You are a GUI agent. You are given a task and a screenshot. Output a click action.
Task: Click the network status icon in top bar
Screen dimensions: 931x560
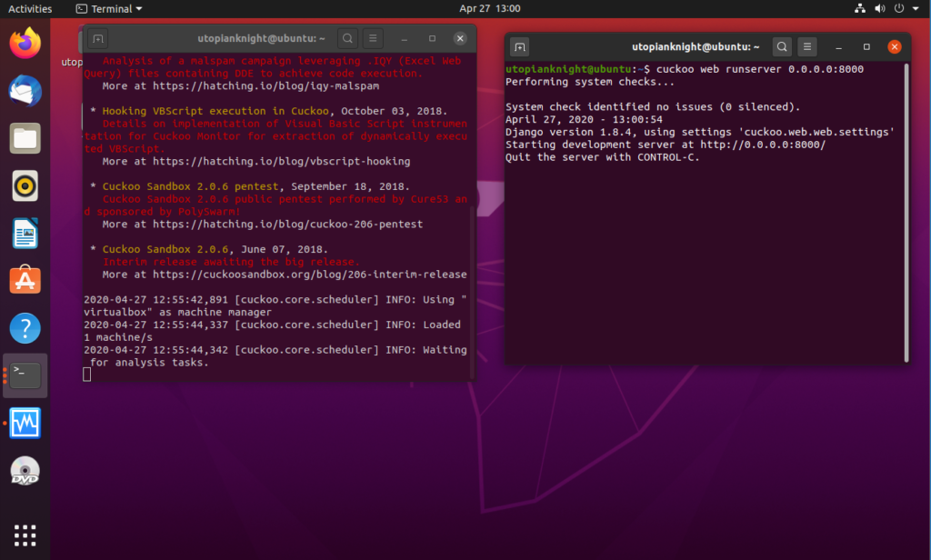(860, 8)
